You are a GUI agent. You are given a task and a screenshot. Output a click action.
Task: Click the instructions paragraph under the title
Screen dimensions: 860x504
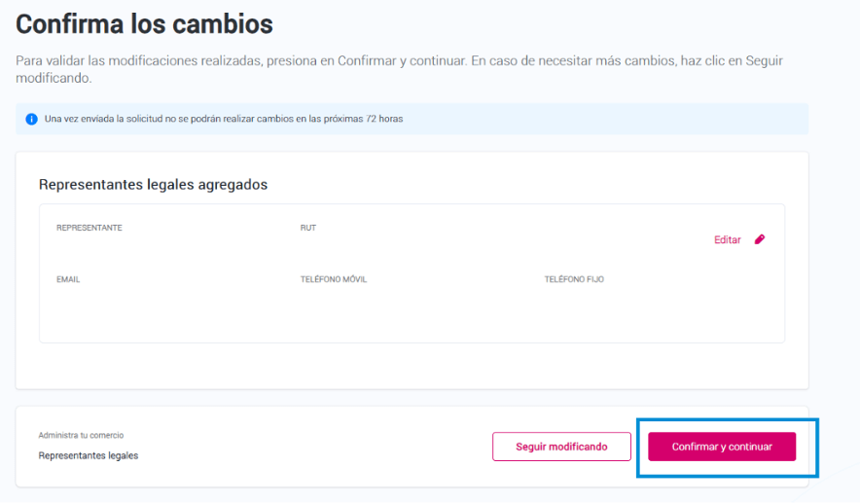point(399,69)
